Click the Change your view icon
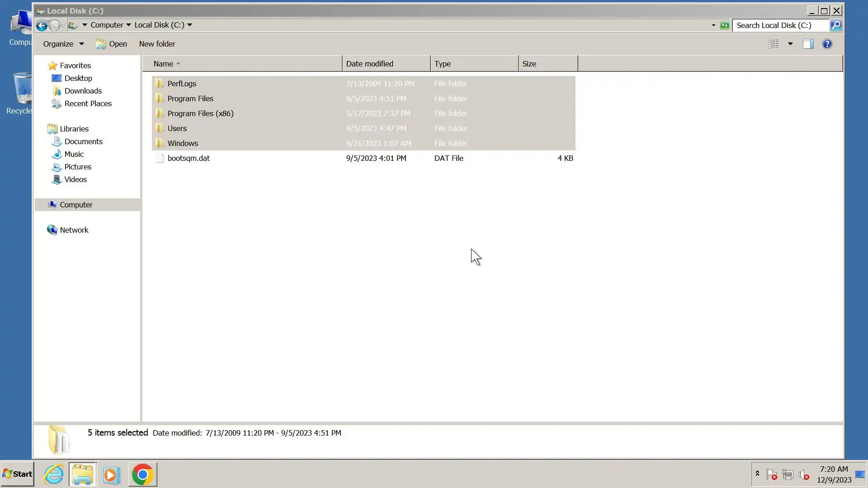This screenshot has height=488, width=868. click(x=773, y=44)
